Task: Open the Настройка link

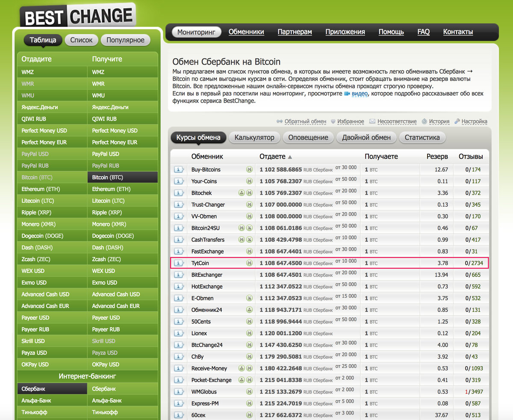Action: (475, 121)
